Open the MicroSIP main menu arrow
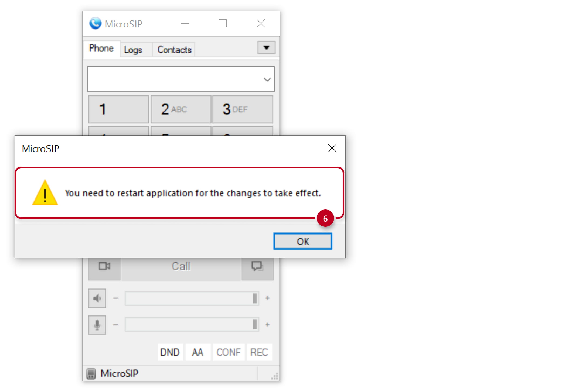The image size is (572, 392). 266,48
